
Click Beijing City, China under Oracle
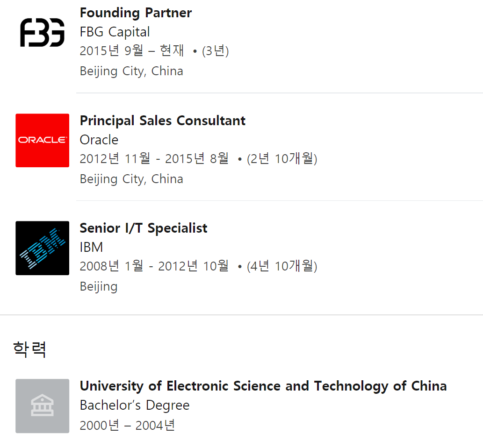(131, 179)
